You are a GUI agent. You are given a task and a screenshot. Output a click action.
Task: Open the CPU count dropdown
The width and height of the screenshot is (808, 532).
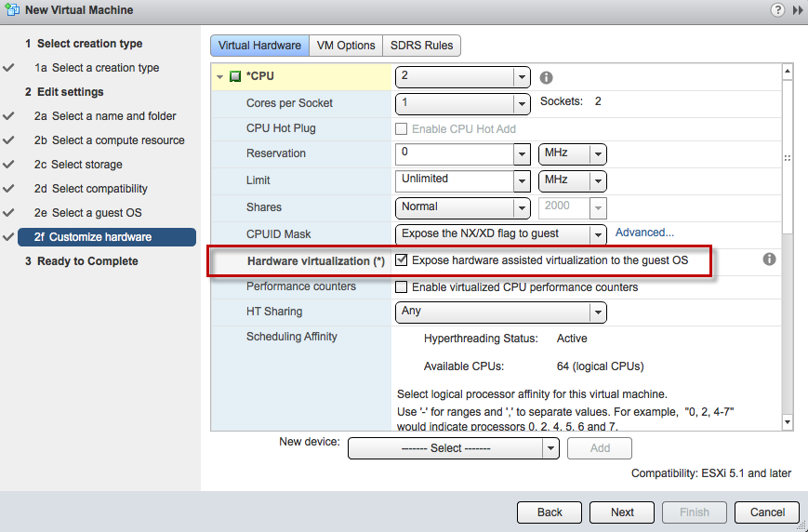463,77
